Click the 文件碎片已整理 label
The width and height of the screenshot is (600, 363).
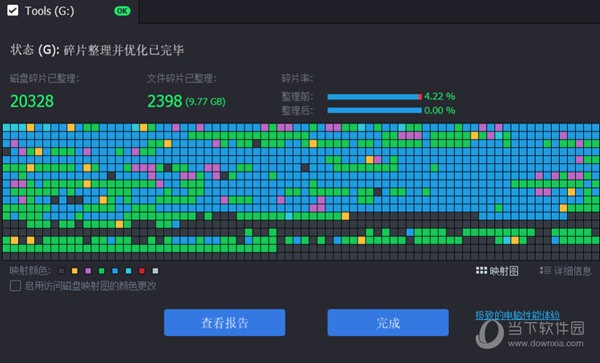(x=182, y=79)
